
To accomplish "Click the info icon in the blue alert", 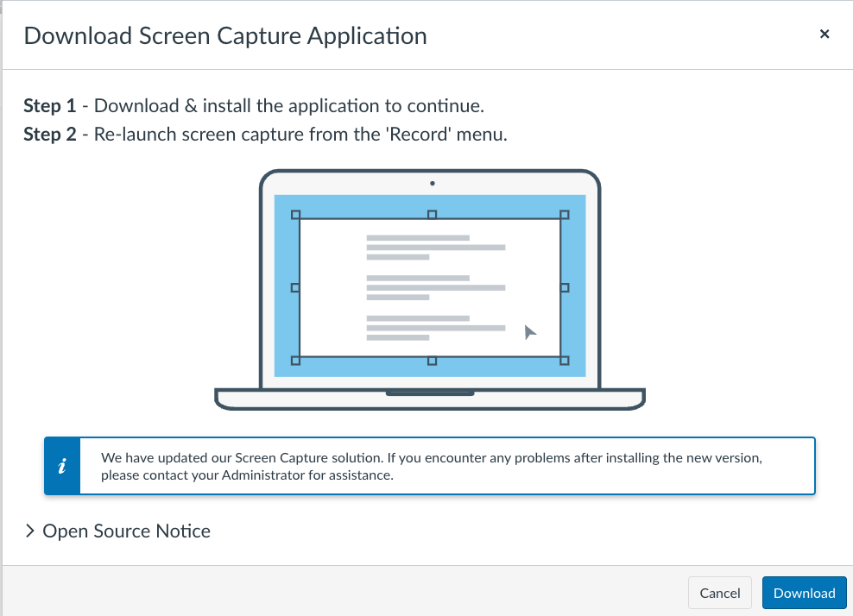I will tap(62, 467).
